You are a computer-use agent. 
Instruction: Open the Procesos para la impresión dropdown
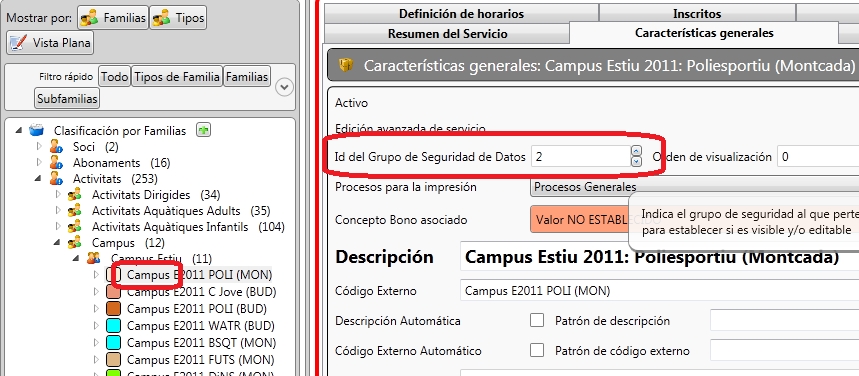tap(695, 187)
